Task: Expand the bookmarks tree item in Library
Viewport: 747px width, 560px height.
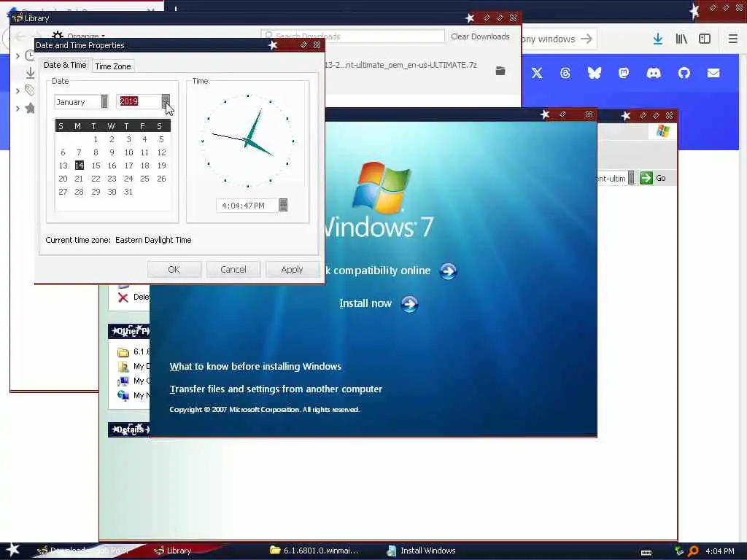Action: pos(18,108)
